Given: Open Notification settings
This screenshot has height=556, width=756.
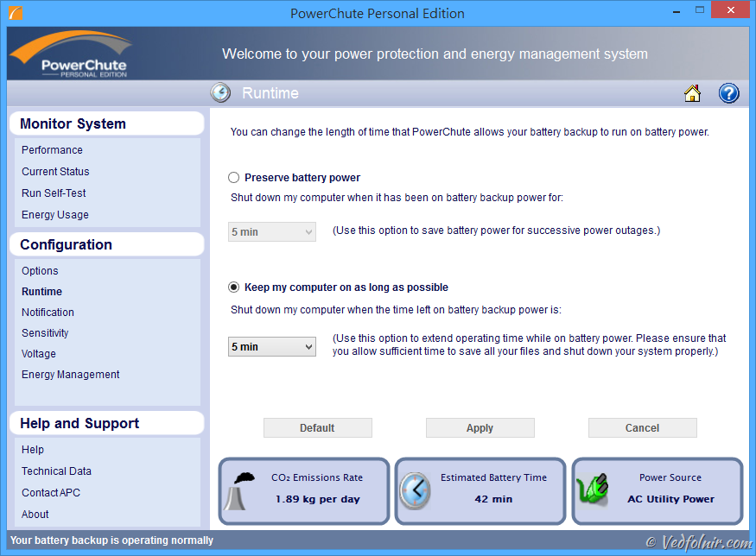Looking at the screenshot, I should pyautogui.click(x=48, y=313).
